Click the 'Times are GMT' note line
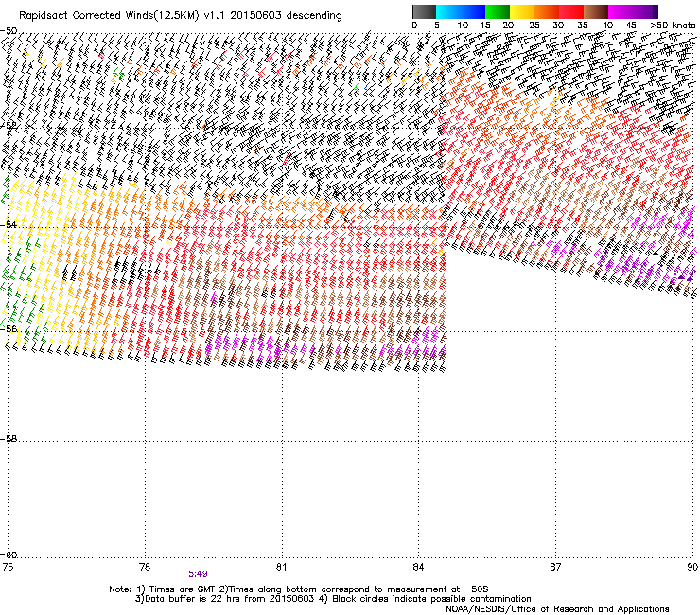The image size is (700, 615). click(x=298, y=589)
